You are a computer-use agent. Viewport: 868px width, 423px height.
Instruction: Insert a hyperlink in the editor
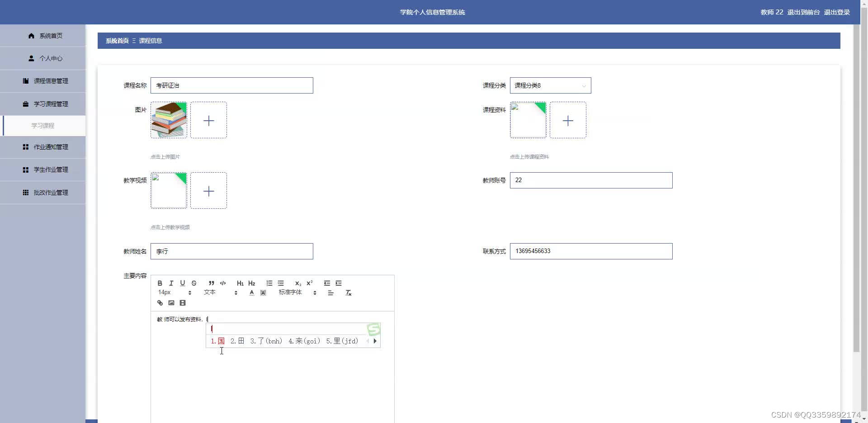point(160,303)
